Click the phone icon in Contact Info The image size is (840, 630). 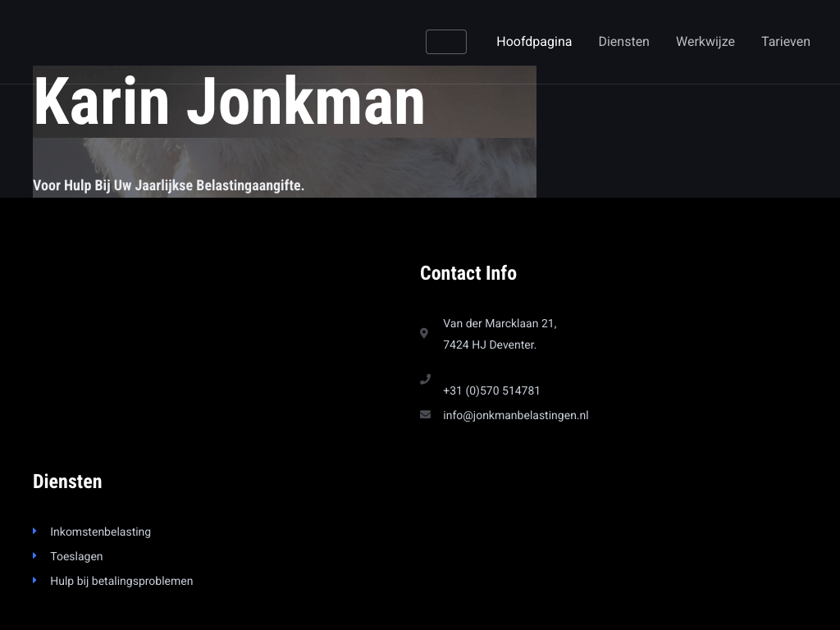425,379
